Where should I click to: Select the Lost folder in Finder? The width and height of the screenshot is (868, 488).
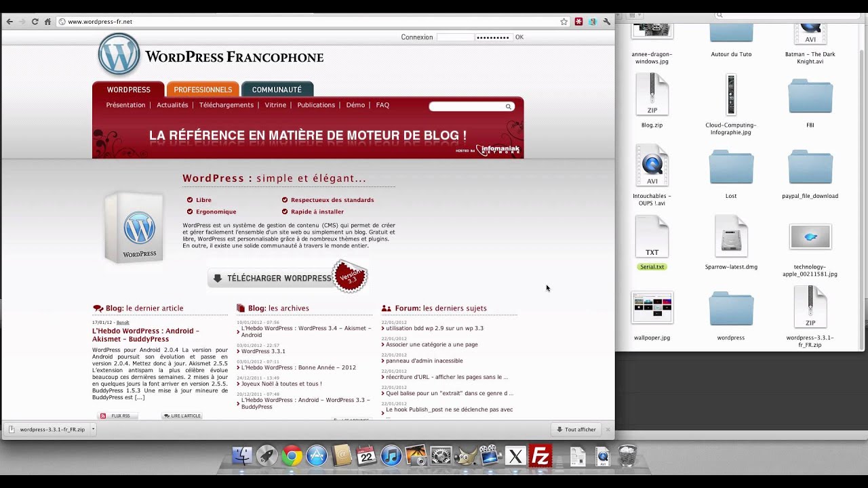coord(731,172)
